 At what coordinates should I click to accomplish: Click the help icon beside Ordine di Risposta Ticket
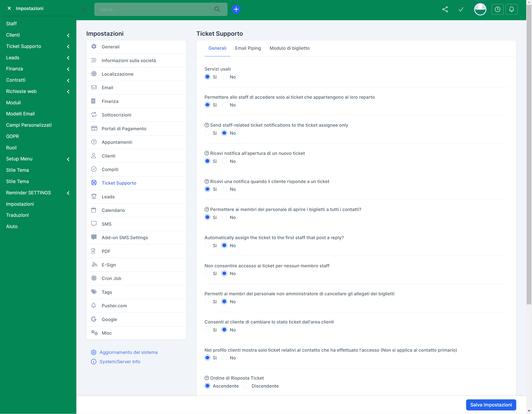click(207, 378)
